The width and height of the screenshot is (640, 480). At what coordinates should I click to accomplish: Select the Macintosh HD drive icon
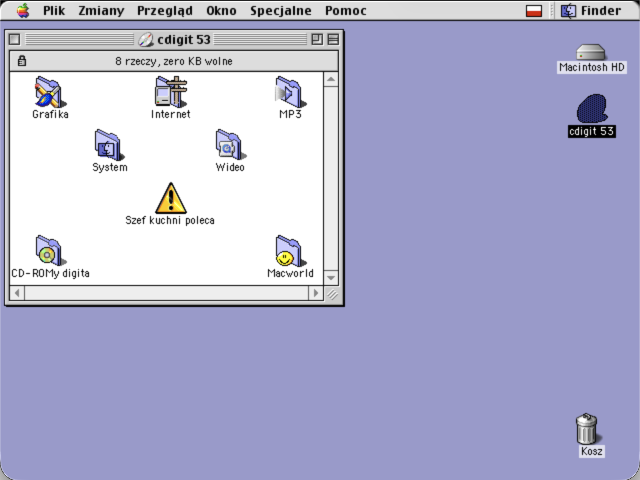click(x=591, y=52)
